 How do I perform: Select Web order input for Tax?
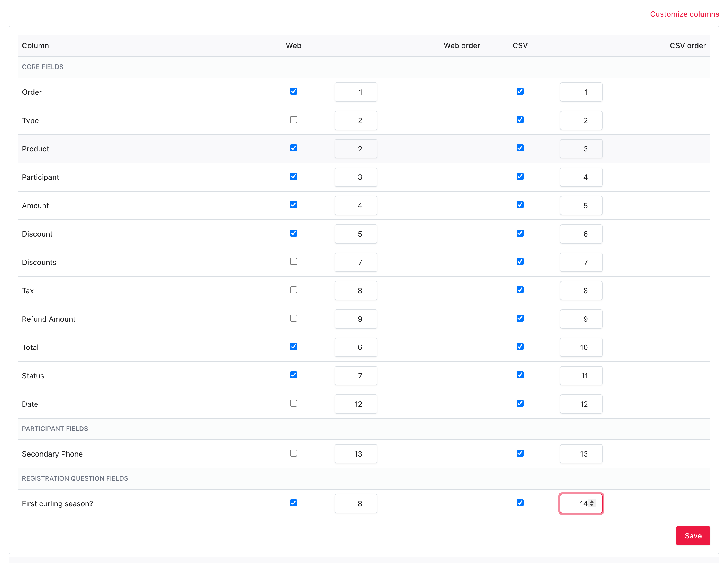point(356,290)
